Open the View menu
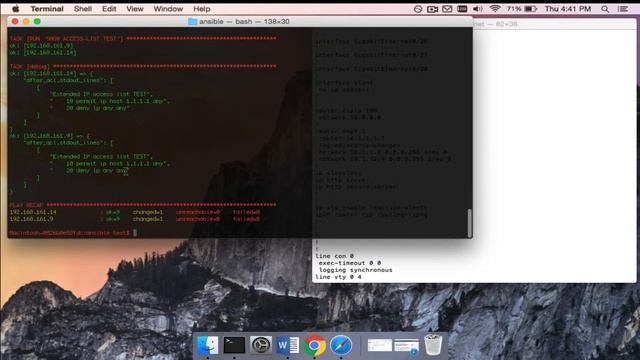 pyautogui.click(x=135, y=9)
